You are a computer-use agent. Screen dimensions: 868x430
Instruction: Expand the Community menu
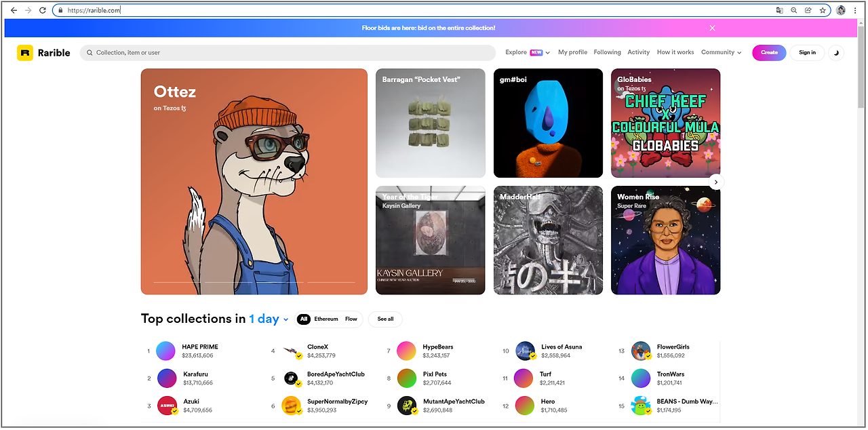[722, 52]
